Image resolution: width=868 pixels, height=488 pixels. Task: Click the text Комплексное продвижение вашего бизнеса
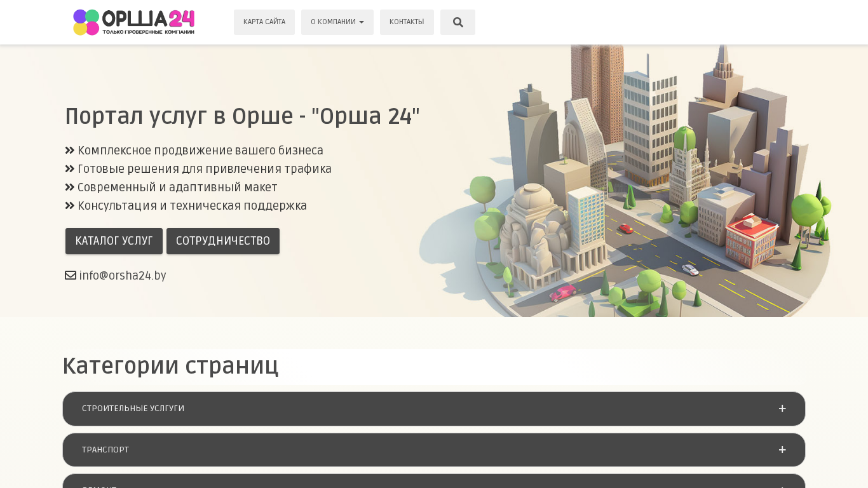pos(200,151)
